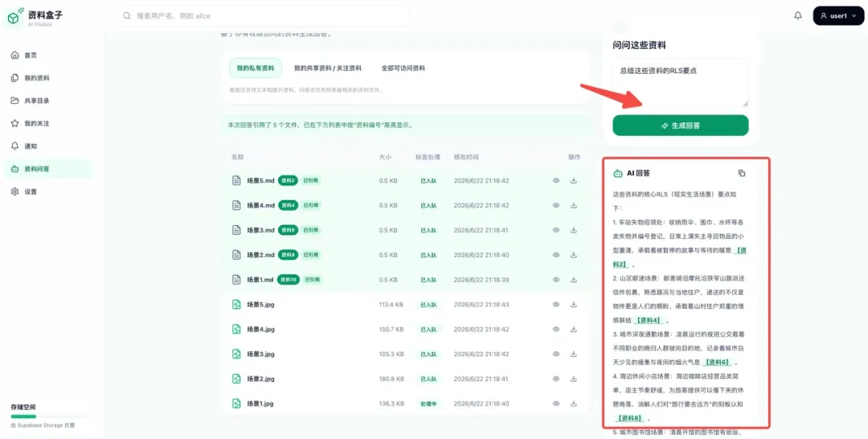Click the 场景2.jpg image file icon
Image resolution: width=868 pixels, height=439 pixels.
pyautogui.click(x=236, y=379)
